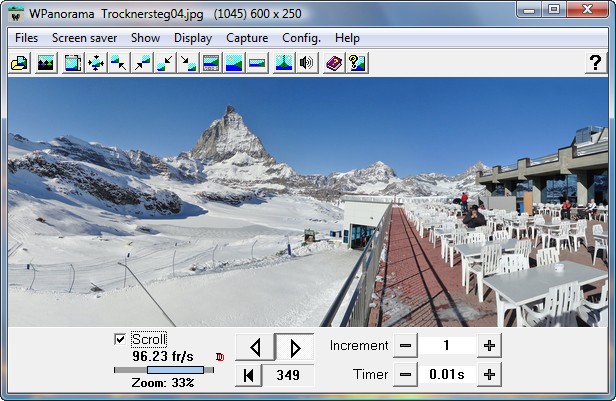Open the Help menu
This screenshot has width=616, height=401.
347,38
